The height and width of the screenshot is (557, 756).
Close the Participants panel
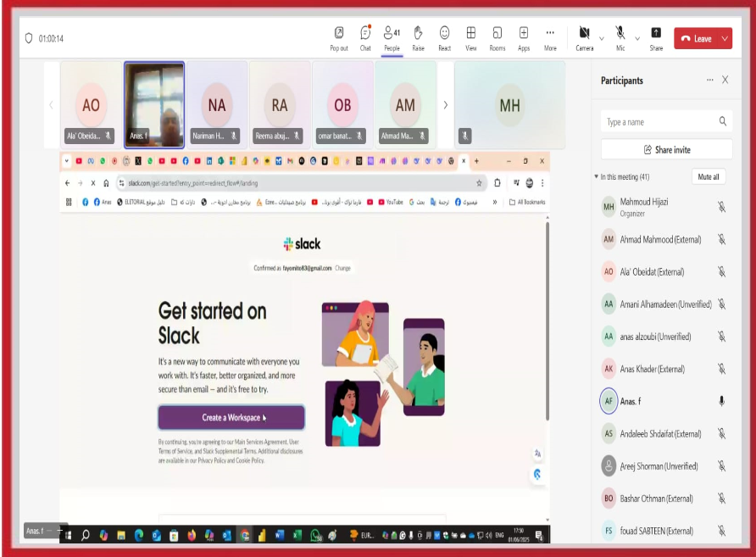(x=725, y=80)
